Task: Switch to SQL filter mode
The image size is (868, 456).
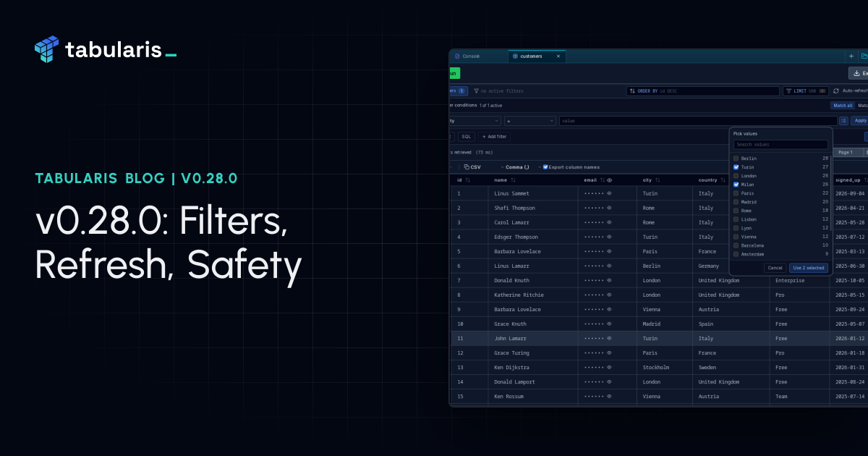Action: 466,136
